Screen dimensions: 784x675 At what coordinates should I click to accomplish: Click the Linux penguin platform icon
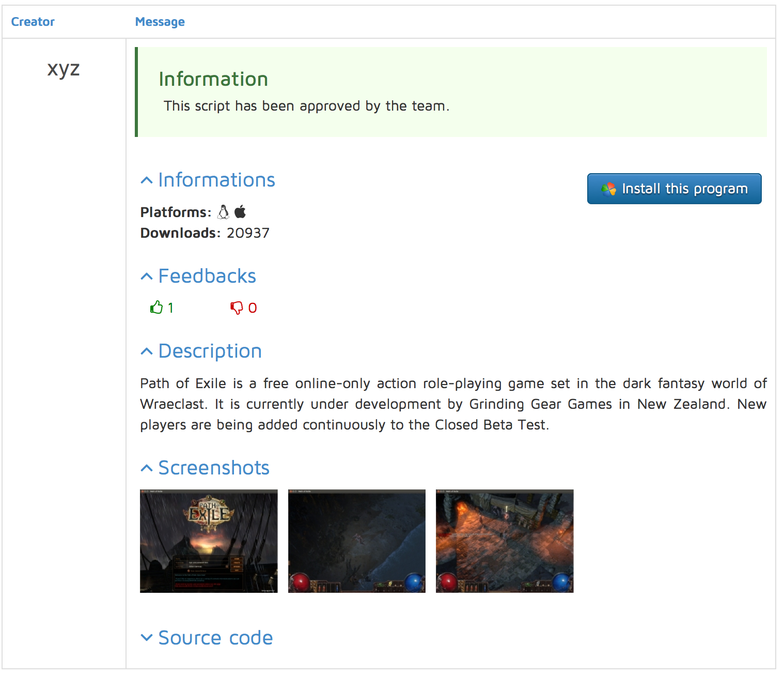(x=224, y=212)
